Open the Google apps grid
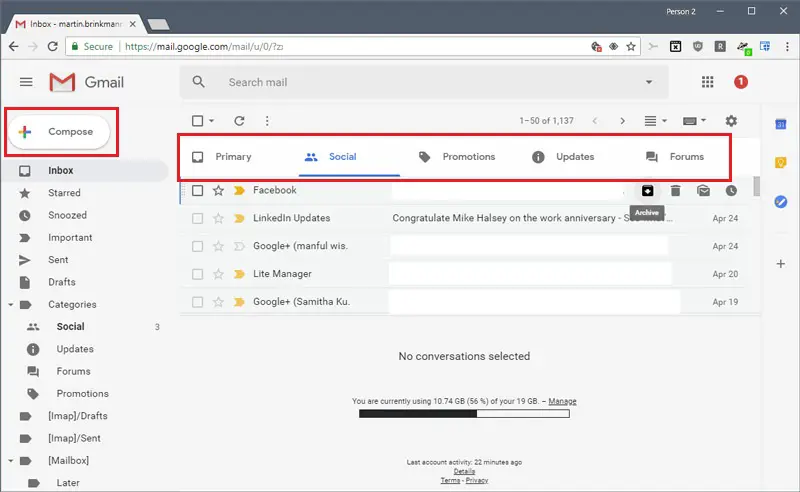Image resolution: width=800 pixels, height=492 pixels. 707,82
